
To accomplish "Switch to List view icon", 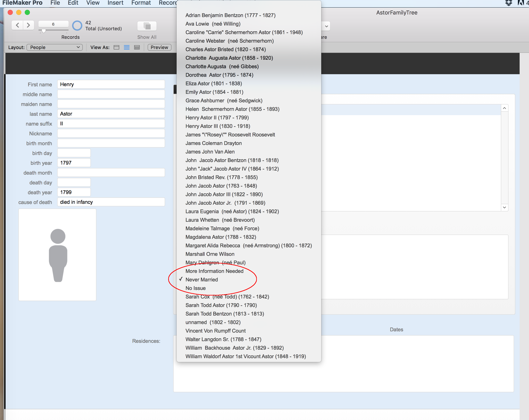I will pos(127,47).
